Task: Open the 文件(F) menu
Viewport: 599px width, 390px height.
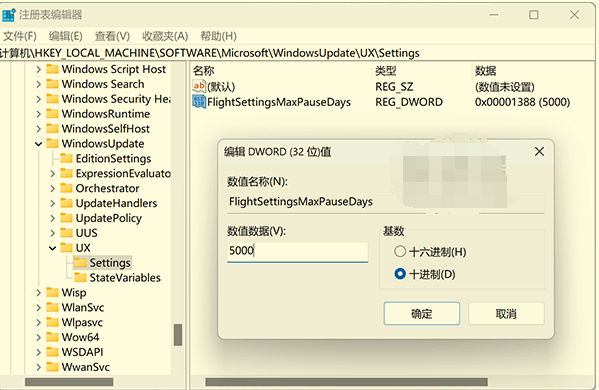Action: [x=20, y=36]
